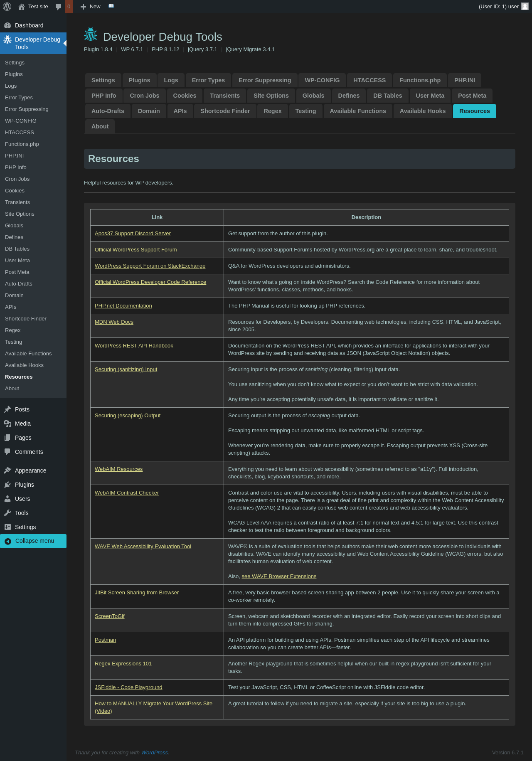This screenshot has height=761, width=532.
Task: Click the Media icon in the sidebar
Action: tap(7, 424)
